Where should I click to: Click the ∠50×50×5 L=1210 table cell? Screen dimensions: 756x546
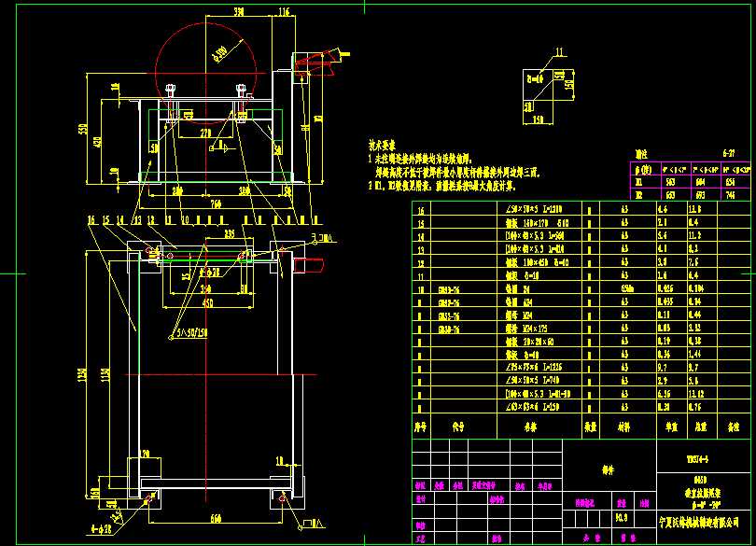534,209
